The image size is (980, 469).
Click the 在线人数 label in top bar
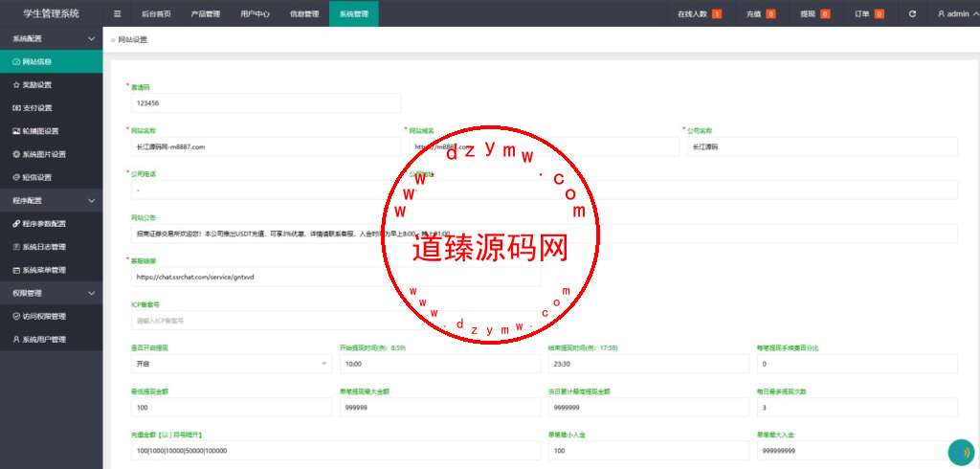coord(693,13)
